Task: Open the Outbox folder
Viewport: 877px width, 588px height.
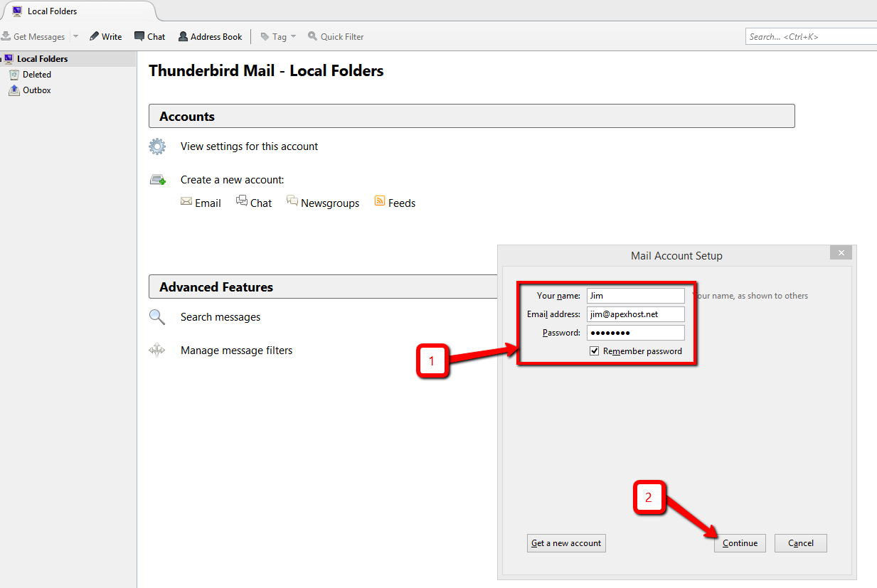Action: (x=37, y=90)
